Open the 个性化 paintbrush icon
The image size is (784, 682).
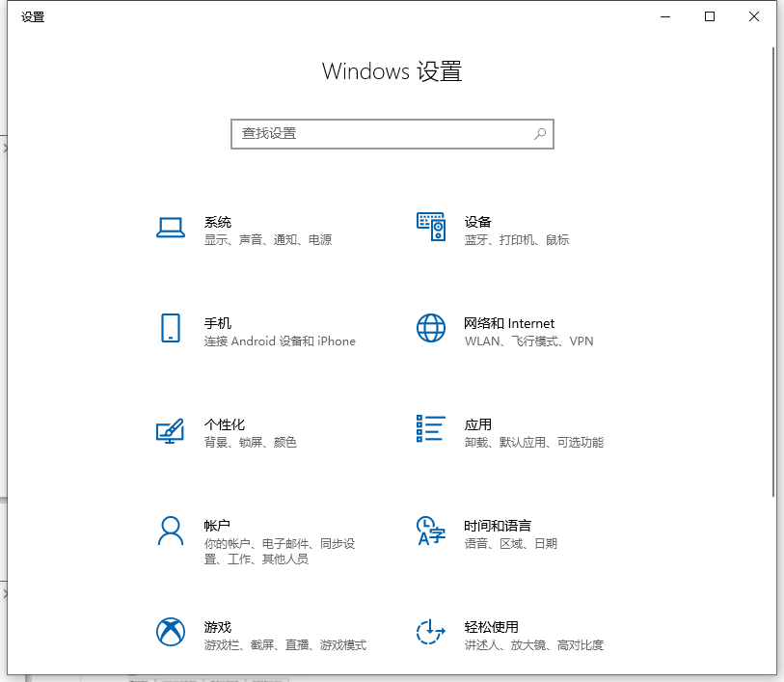(x=170, y=431)
